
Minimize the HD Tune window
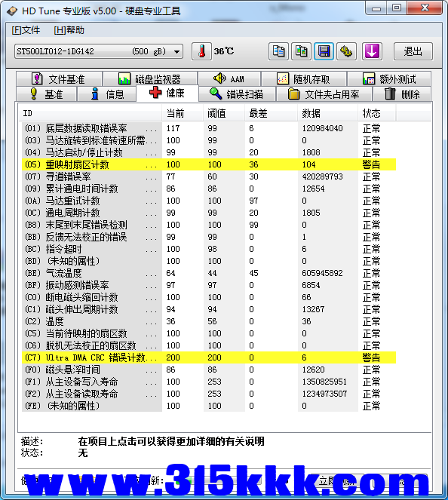tap(376, 8)
